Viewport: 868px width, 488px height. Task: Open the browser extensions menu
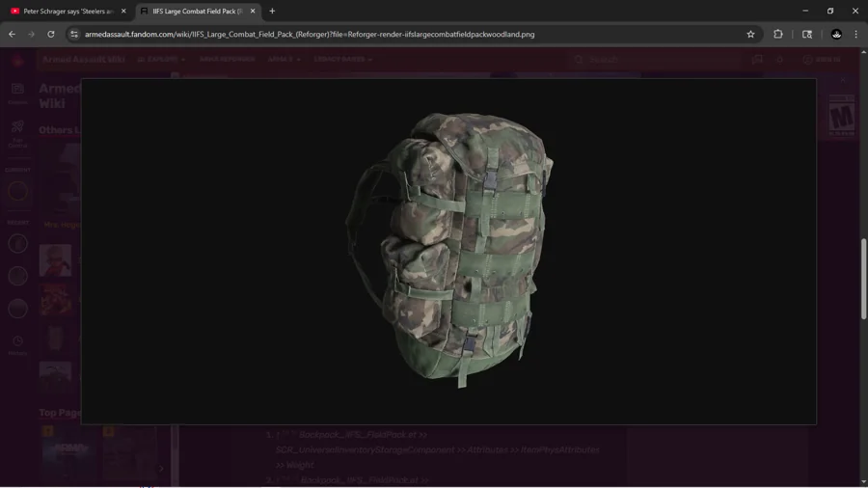pyautogui.click(x=777, y=35)
